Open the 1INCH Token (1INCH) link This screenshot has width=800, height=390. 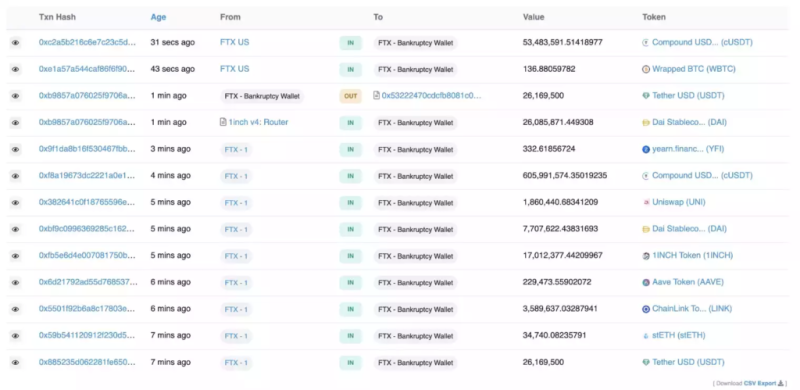pyautogui.click(x=692, y=255)
